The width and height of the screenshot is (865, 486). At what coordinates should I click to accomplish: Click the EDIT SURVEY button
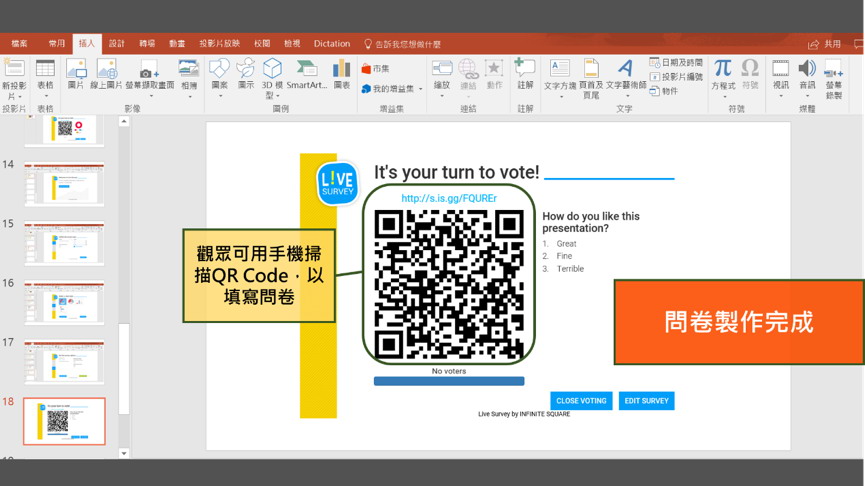(646, 401)
